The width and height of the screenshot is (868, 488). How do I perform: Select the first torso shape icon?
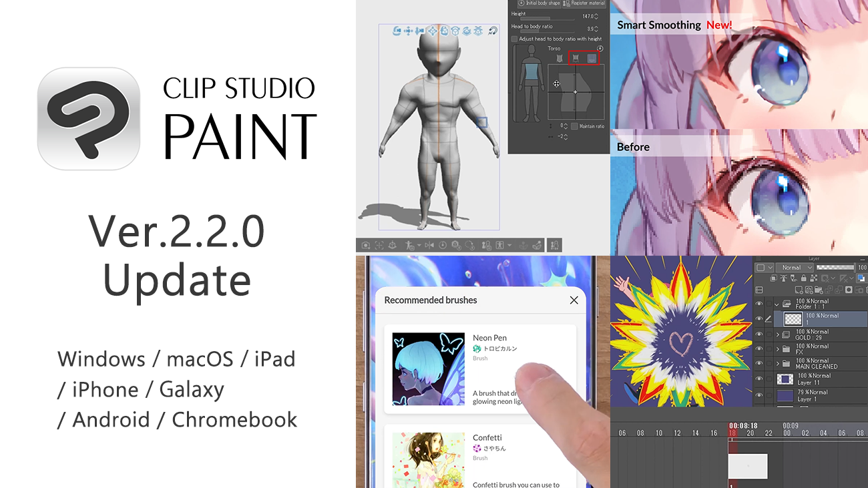pos(560,58)
